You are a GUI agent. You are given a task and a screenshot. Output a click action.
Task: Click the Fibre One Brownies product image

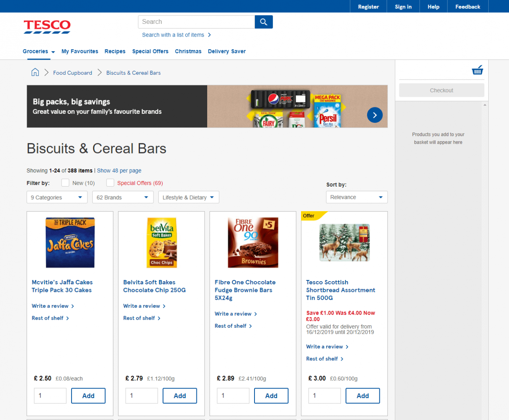point(253,242)
